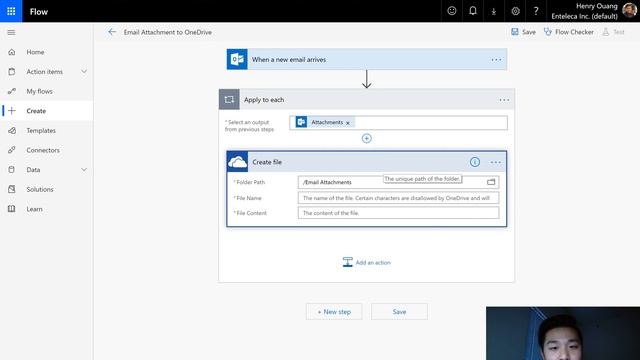This screenshot has height=360, width=640.
Task: Go back using the left arrow
Action: (112, 32)
